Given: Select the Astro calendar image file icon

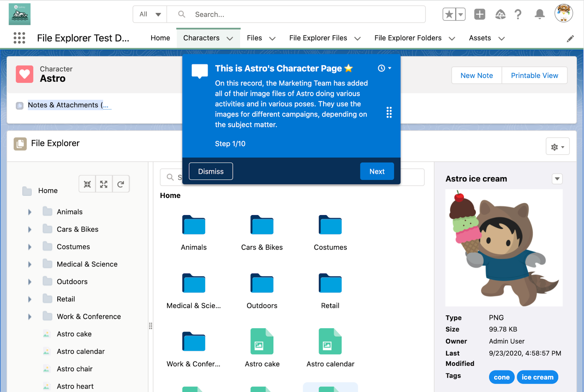Looking at the screenshot, I should (x=330, y=341).
